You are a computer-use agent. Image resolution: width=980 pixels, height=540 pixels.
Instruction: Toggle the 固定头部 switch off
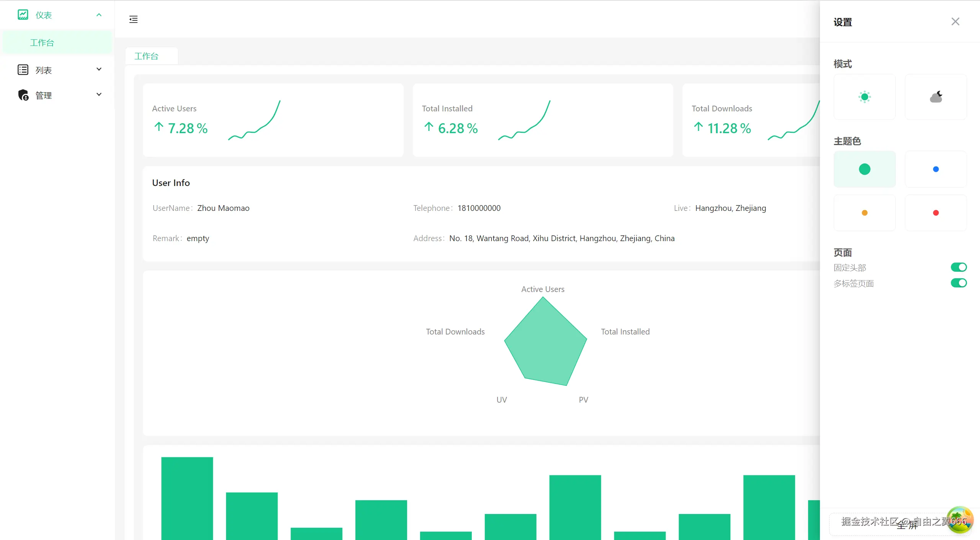click(x=958, y=267)
